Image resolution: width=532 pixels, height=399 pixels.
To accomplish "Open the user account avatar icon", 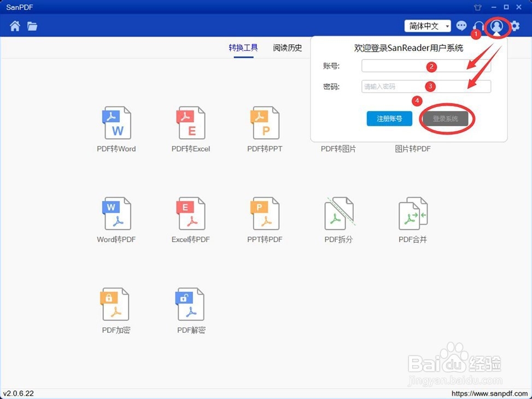I will pos(496,26).
